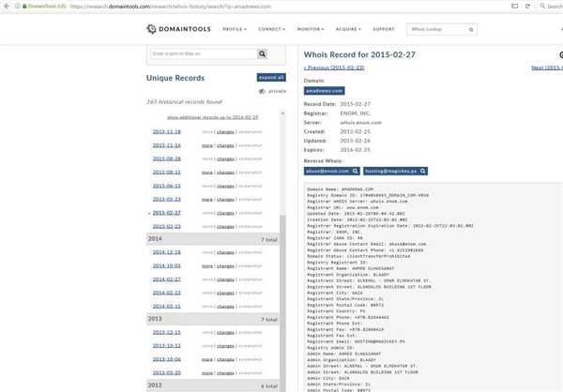Screen dimensions: 563x392
Task: Collapse the 2012 year group header
Action: point(213,385)
